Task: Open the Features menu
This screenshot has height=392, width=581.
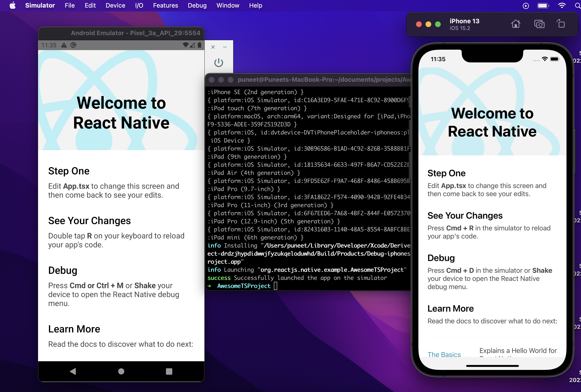Action: [165, 5]
